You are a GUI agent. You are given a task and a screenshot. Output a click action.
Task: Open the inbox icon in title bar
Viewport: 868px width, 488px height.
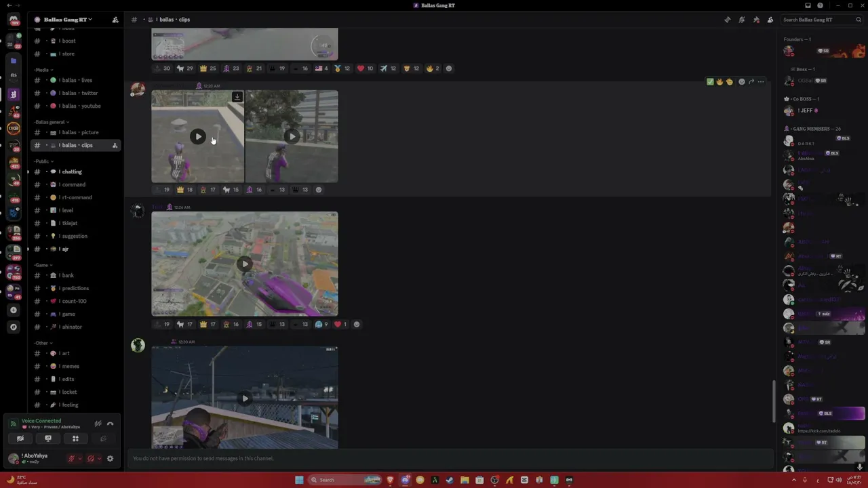pos(808,5)
